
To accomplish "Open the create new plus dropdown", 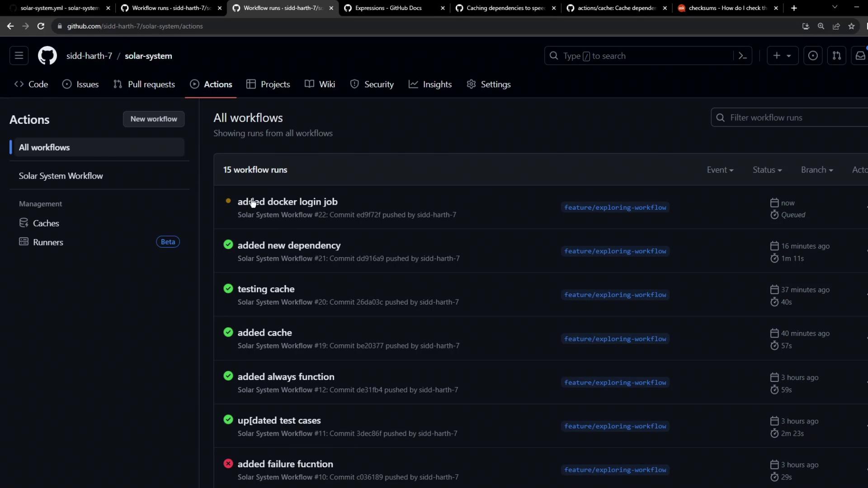I will coord(782,56).
